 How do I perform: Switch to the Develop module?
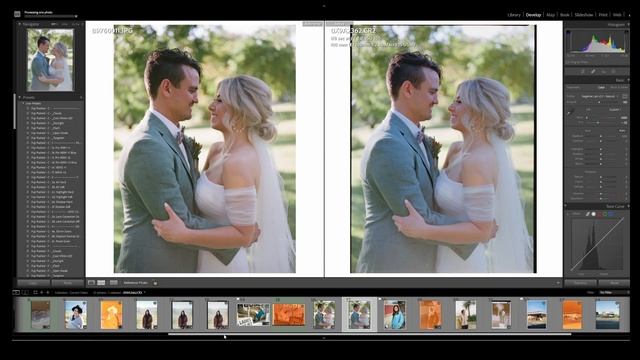click(x=533, y=15)
